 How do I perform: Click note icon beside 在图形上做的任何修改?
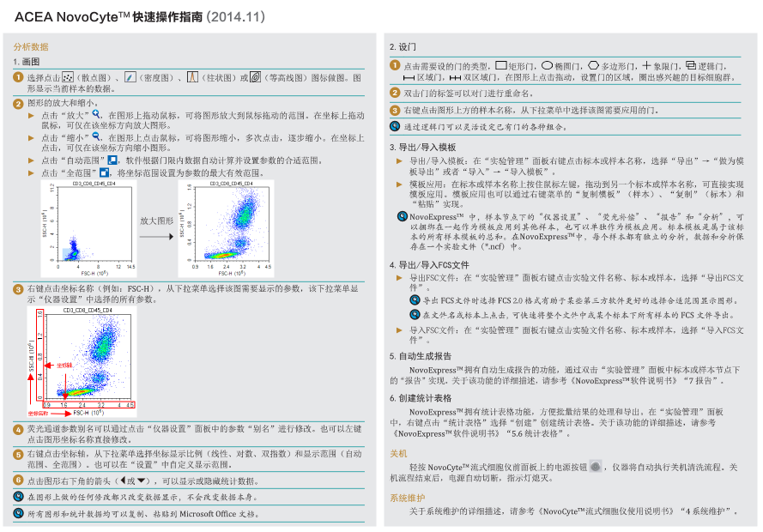pyautogui.click(x=19, y=497)
